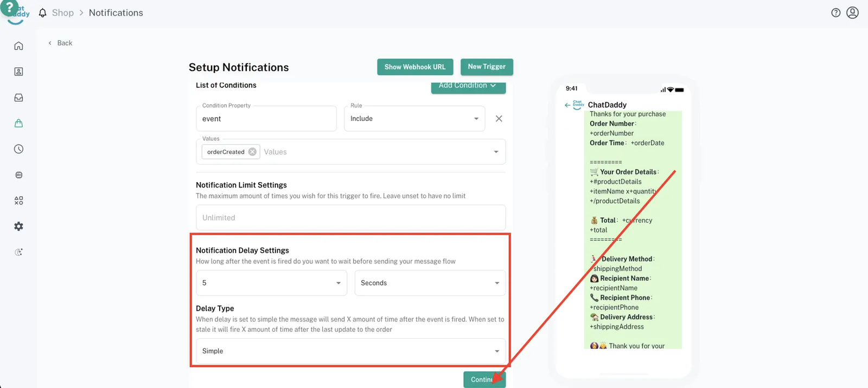Open the shapes icon in sidebar
The height and width of the screenshot is (388, 868).
(18, 201)
